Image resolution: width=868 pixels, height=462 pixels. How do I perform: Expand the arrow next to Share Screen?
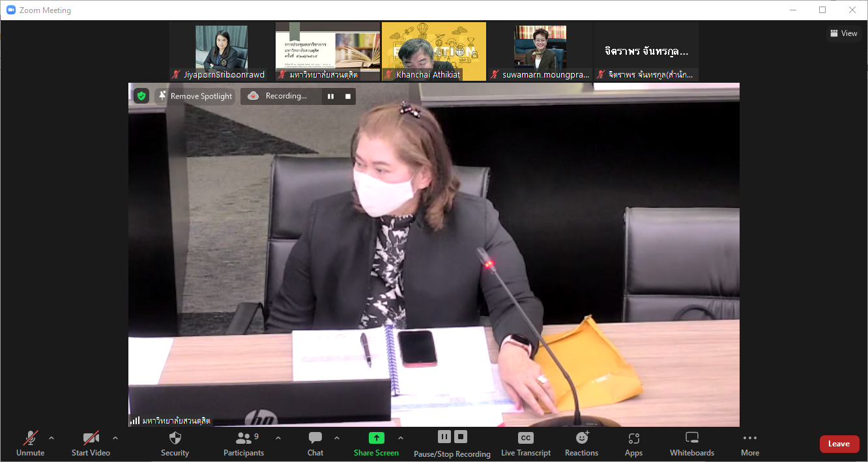(401, 438)
